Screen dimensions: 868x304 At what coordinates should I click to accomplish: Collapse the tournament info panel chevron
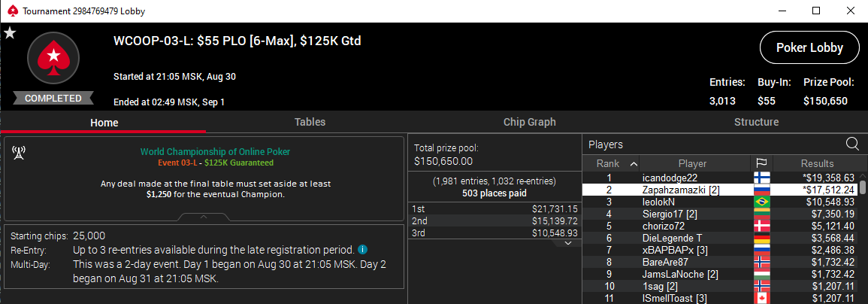pos(203,217)
